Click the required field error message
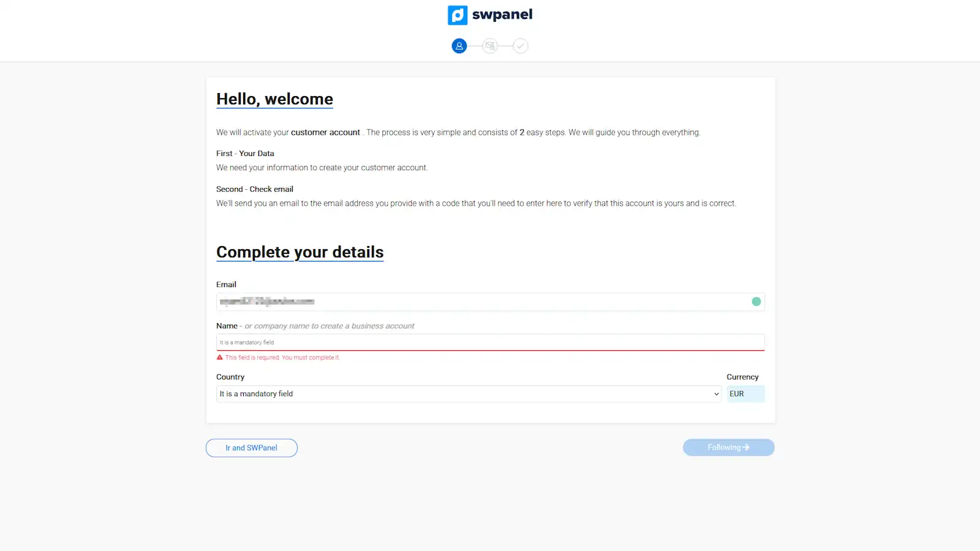Image resolution: width=980 pixels, height=551 pixels. (282, 358)
